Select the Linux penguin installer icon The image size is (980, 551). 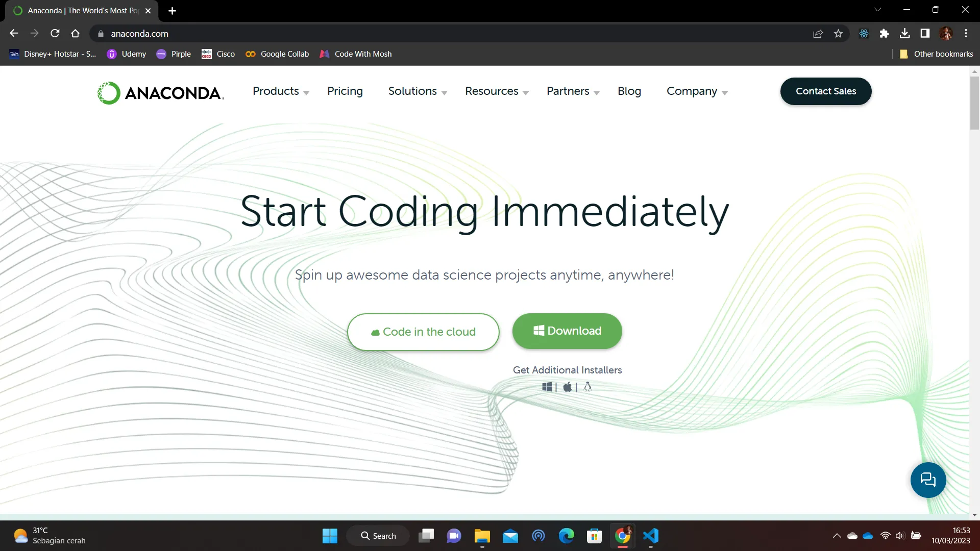click(587, 387)
